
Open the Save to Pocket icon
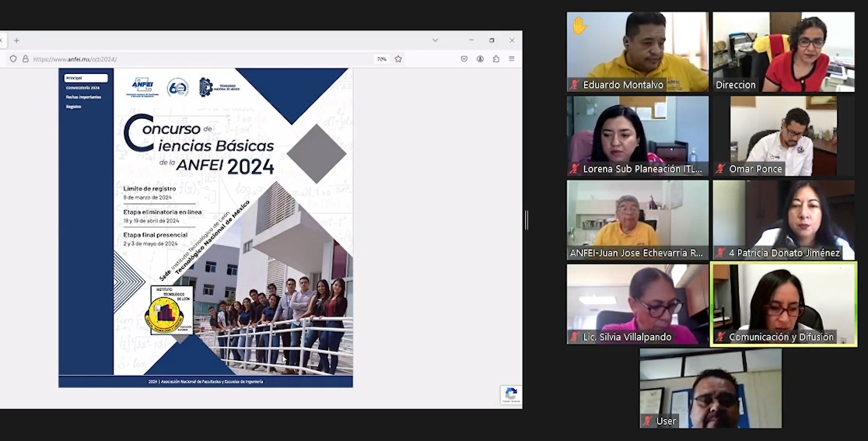pos(464,58)
